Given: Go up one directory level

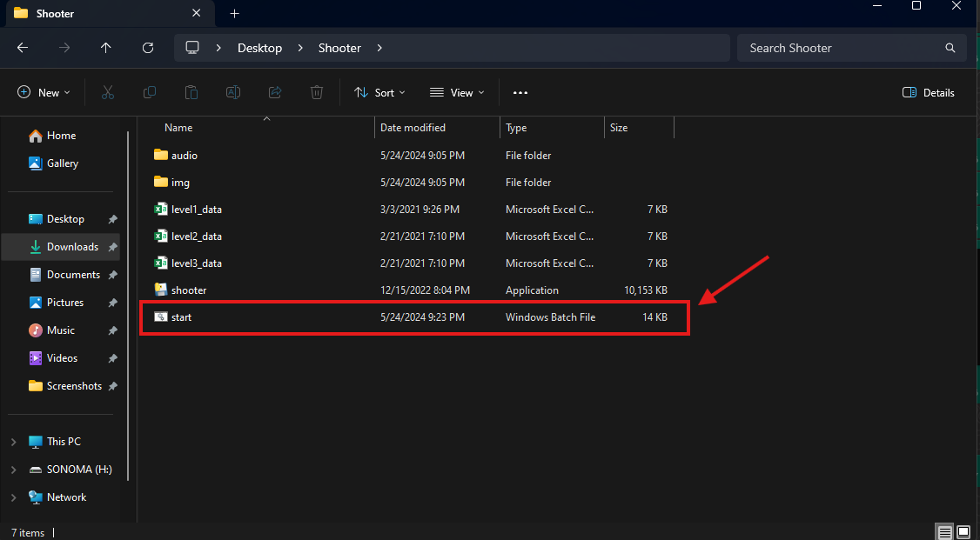Looking at the screenshot, I should pos(106,48).
